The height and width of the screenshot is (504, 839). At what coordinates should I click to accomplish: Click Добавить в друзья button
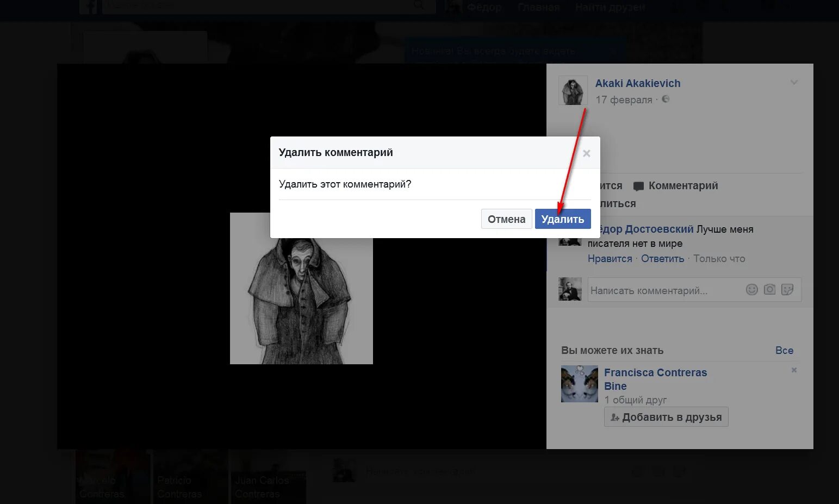tap(666, 417)
